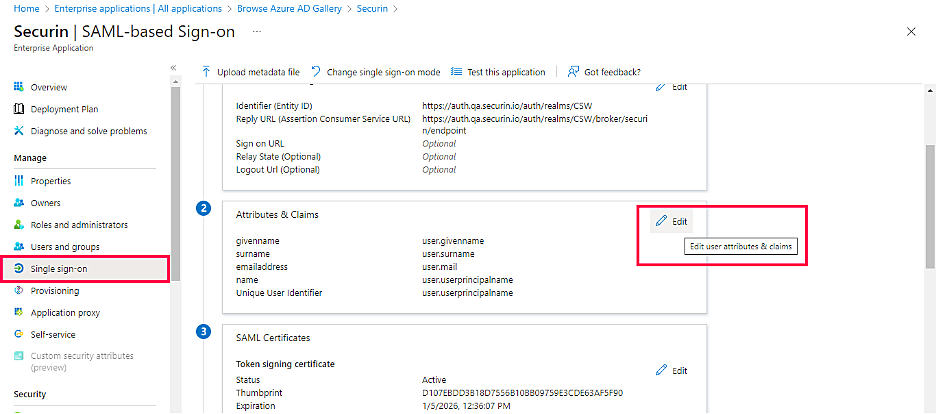Collapse the sidebar with double chevron
Screen dimensions: 936x414
[x=174, y=67]
